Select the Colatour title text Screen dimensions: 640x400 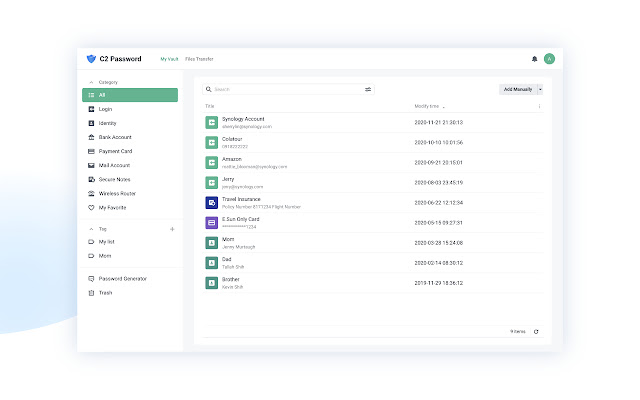click(232, 139)
